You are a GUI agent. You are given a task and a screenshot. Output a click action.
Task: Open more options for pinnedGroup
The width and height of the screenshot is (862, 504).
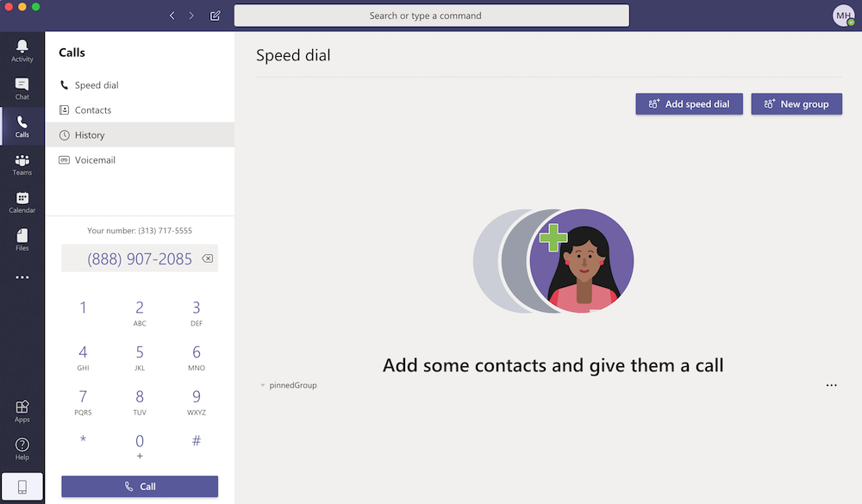click(x=831, y=385)
